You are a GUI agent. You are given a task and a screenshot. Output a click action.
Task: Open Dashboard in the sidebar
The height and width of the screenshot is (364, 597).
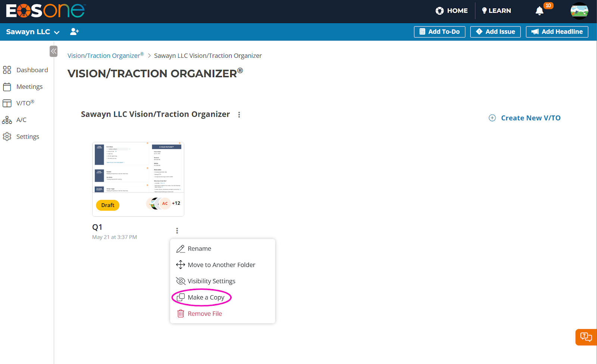[25, 70]
